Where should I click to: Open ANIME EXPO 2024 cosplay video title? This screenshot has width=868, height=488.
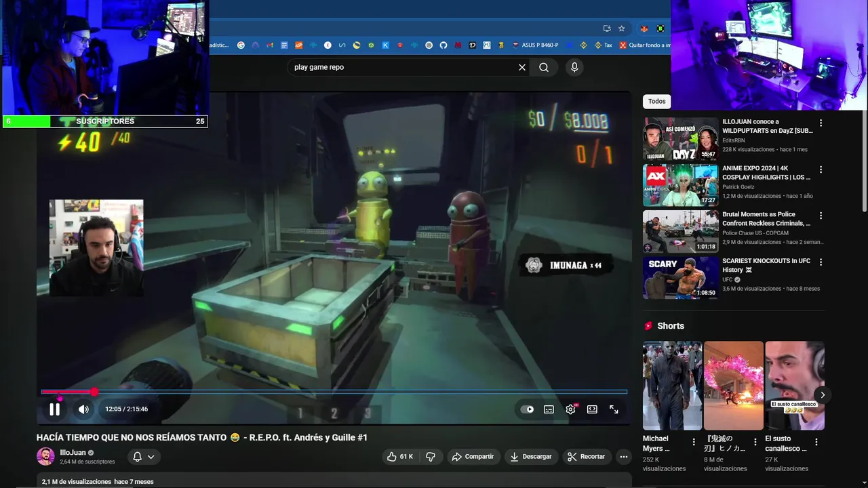pos(766,172)
